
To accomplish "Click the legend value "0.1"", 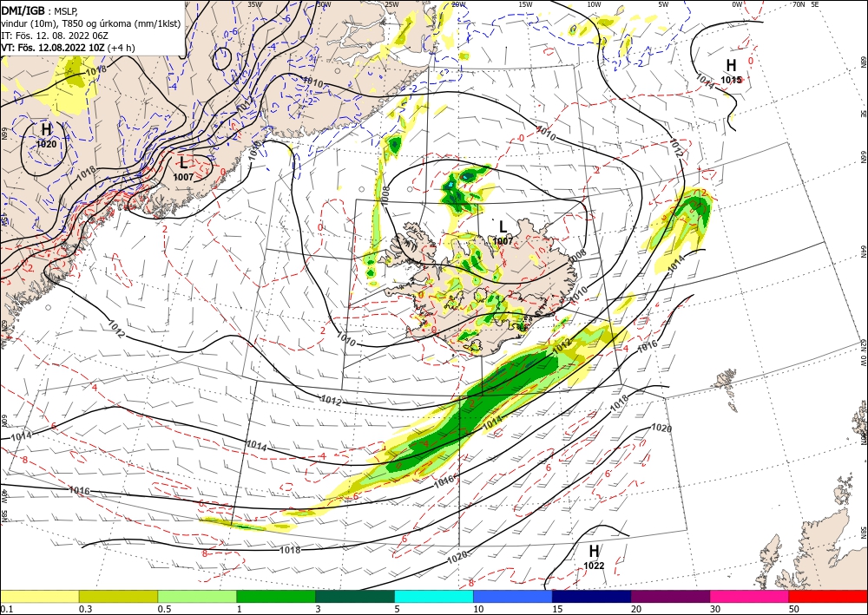I will click(7, 608).
